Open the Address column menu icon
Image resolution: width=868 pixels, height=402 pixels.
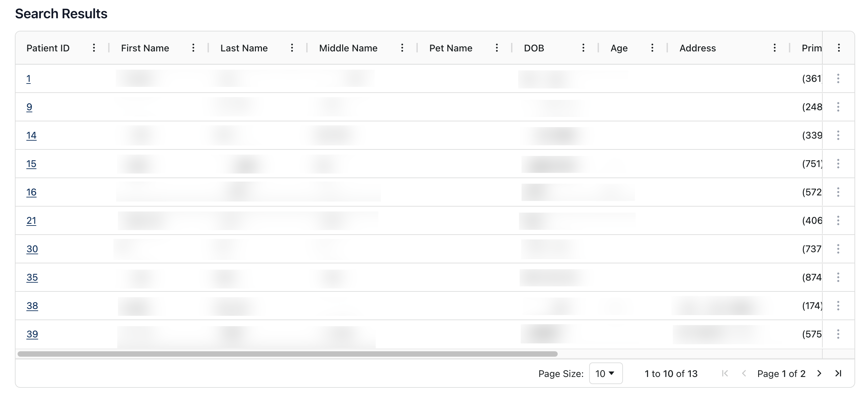click(775, 48)
